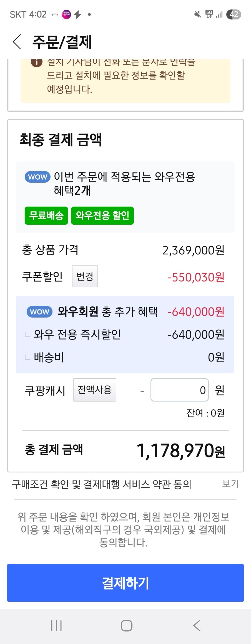251x644 pixels.
Task: Tap the back arrow next to 주문/결제
Action: (x=17, y=42)
